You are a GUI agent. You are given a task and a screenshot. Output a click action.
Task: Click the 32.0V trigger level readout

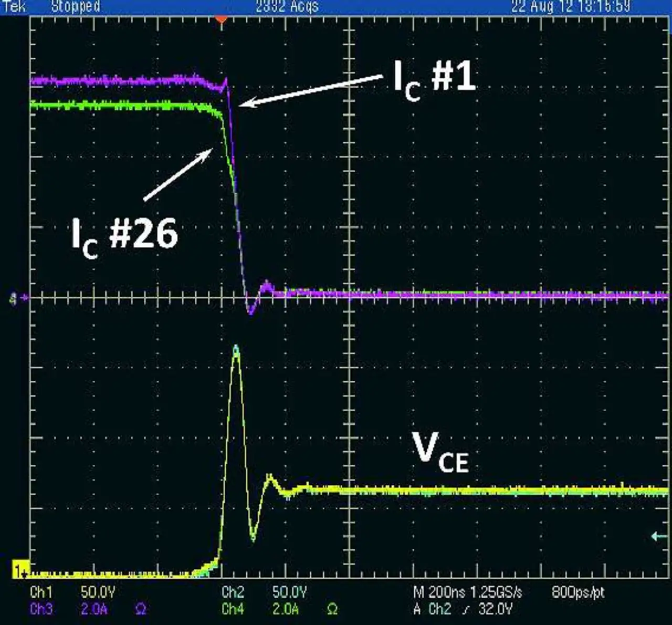[x=495, y=609]
